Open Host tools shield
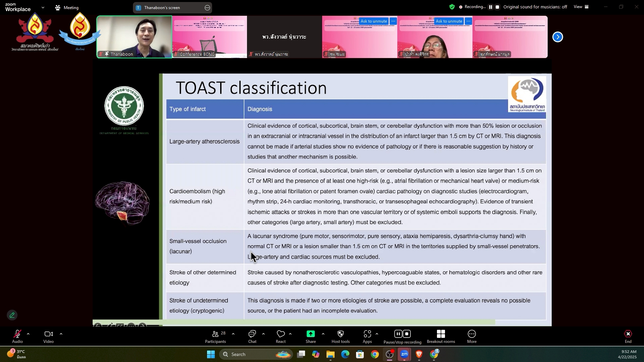Screen dimensions: 644x362 pyautogui.click(x=341, y=337)
